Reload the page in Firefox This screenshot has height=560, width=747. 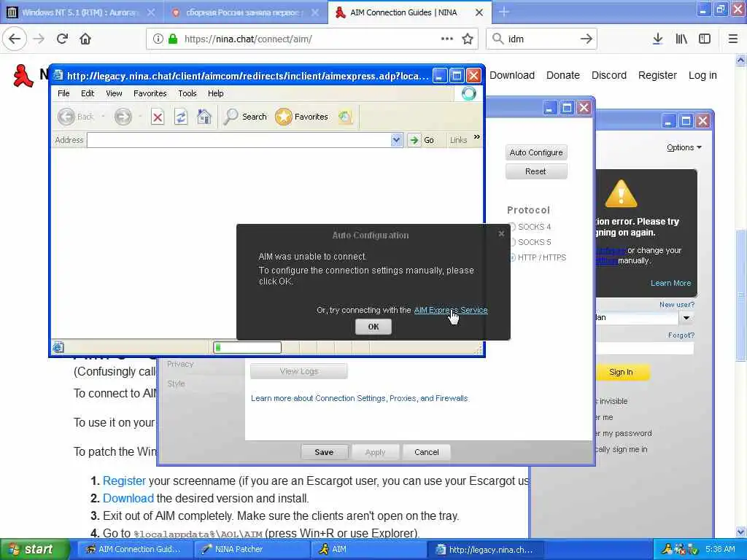pyautogui.click(x=62, y=39)
